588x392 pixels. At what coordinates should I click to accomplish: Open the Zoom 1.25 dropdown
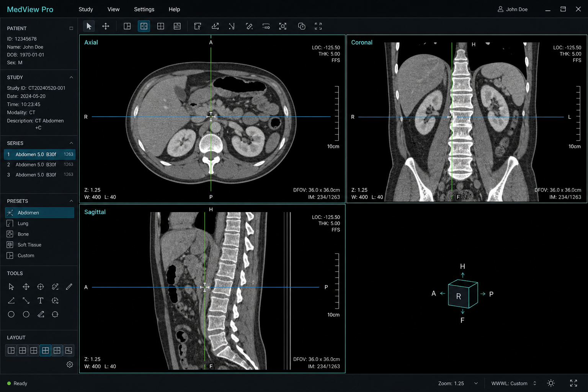[x=458, y=383]
